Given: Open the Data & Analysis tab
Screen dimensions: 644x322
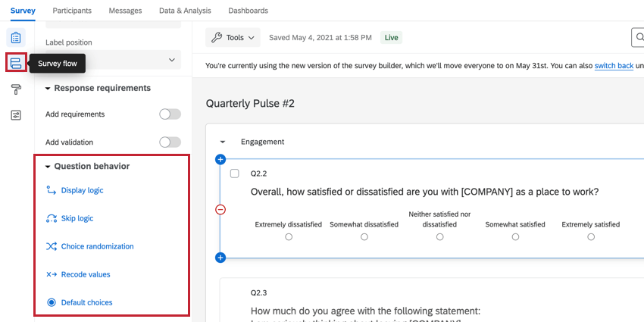Looking at the screenshot, I should [x=185, y=11].
